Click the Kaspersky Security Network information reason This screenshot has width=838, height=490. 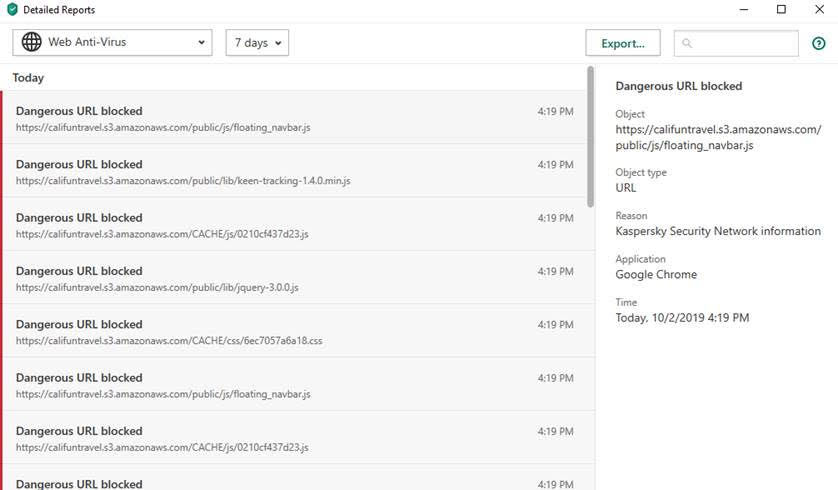717,231
